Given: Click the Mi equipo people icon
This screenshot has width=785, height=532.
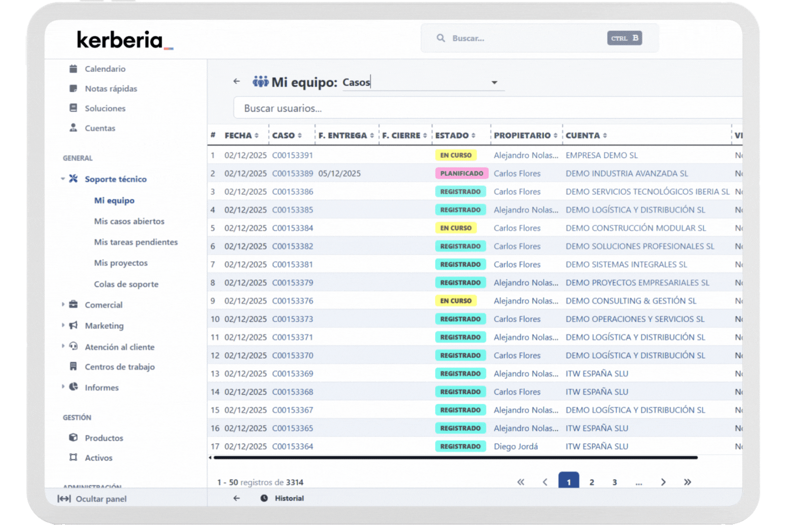Looking at the screenshot, I should coord(260,81).
